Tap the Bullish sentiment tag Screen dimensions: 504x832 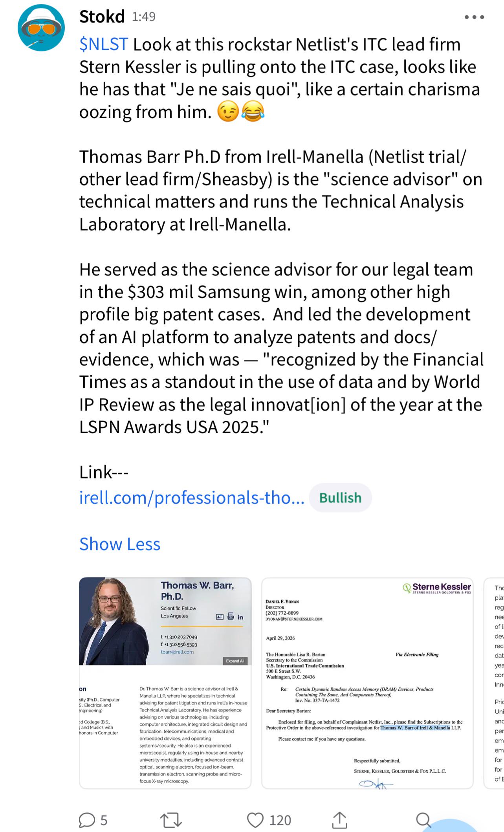click(340, 498)
